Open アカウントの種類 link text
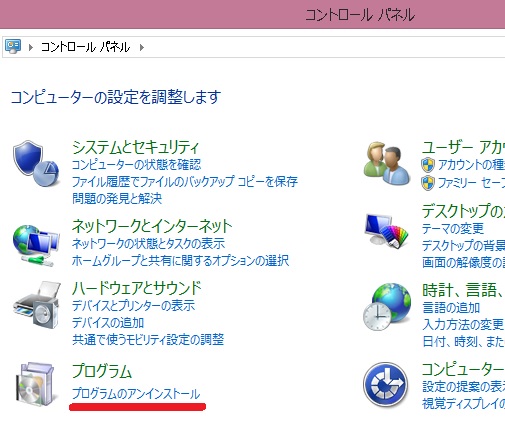This screenshot has width=505, height=445. tap(471, 165)
